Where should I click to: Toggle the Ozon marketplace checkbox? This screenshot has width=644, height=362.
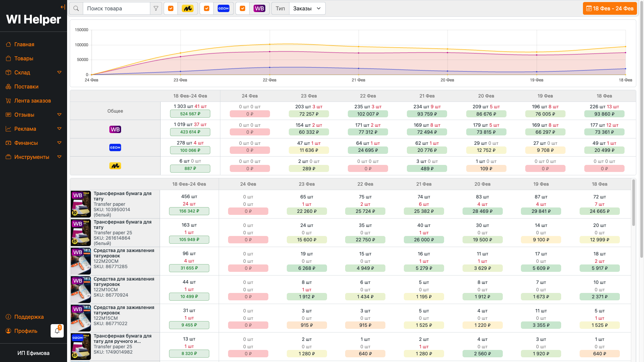tap(207, 8)
